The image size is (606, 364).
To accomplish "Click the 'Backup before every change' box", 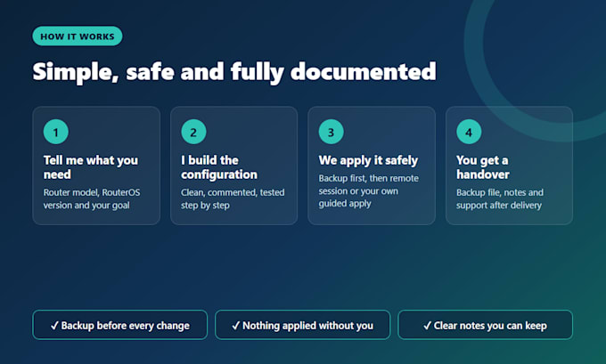I will tap(119, 325).
